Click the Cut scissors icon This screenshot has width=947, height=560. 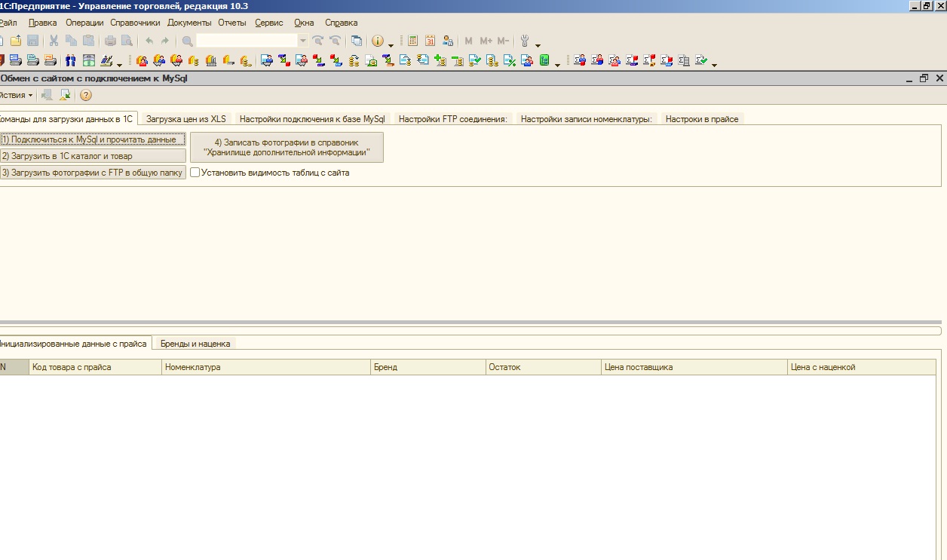pos(54,41)
